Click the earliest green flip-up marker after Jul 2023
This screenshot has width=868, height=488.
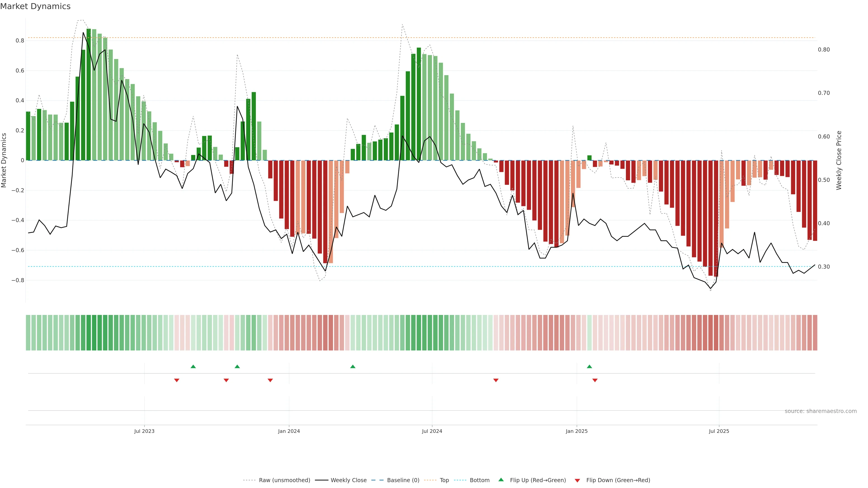tap(193, 366)
